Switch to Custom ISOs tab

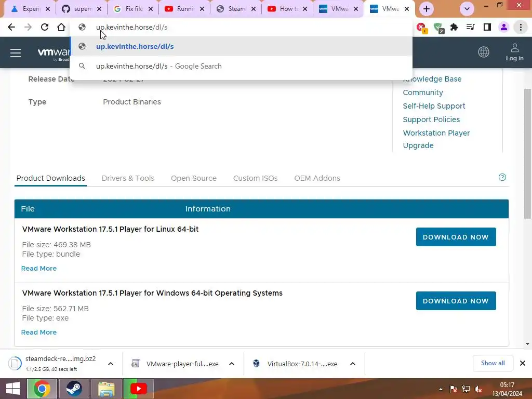255,178
